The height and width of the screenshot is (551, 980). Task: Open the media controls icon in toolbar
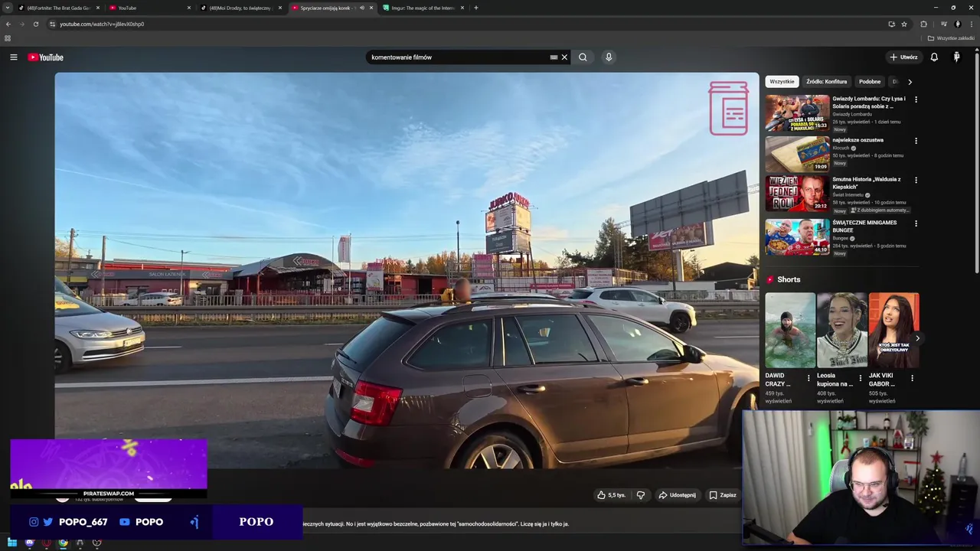point(943,24)
